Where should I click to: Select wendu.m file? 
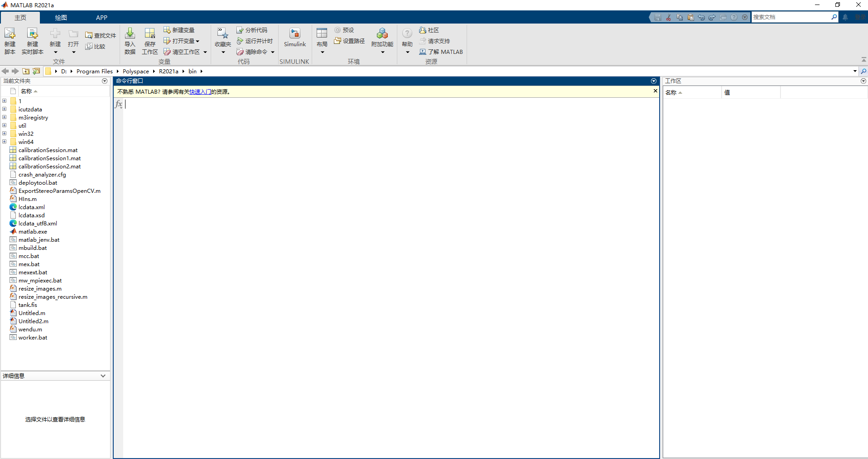(x=30, y=329)
